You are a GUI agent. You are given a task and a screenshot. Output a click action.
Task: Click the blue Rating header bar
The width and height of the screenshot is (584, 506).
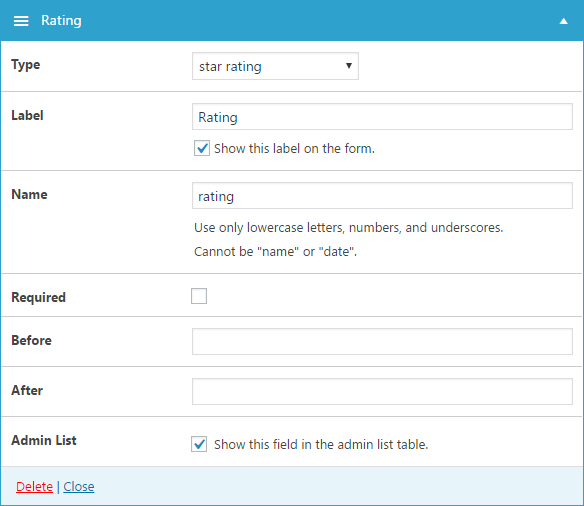pos(292,20)
